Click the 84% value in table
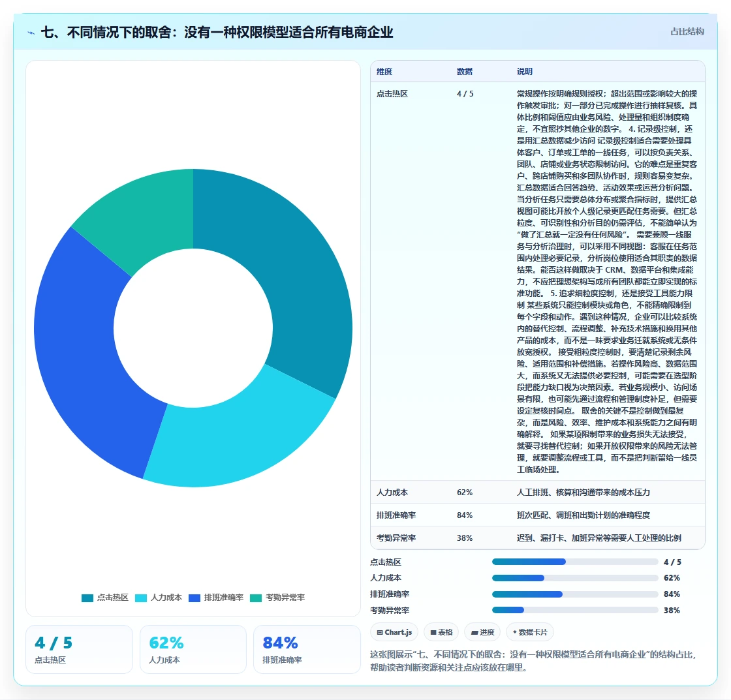Screen dimensions: 731x700 click(x=465, y=515)
